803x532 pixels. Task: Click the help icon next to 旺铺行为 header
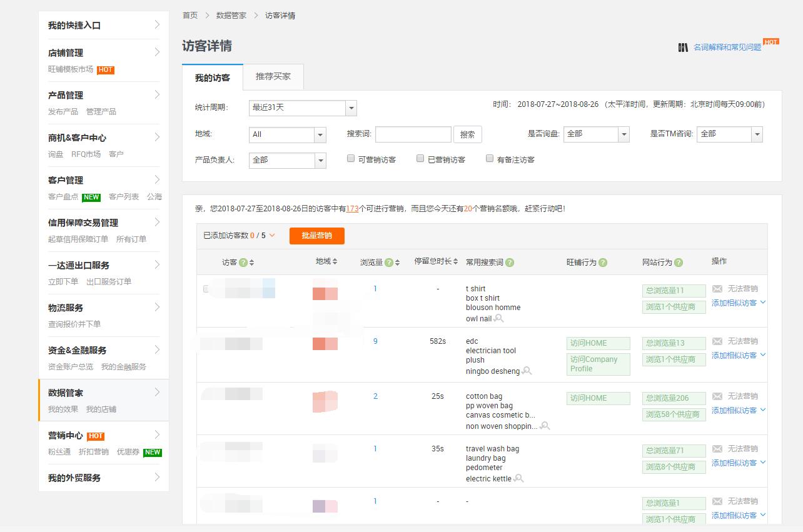(x=603, y=262)
